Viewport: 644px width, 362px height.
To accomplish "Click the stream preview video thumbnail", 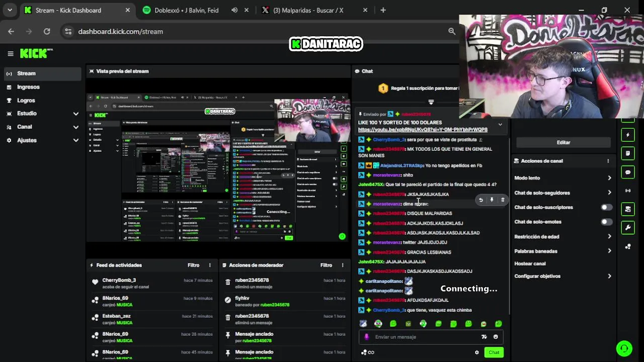I will (x=218, y=167).
